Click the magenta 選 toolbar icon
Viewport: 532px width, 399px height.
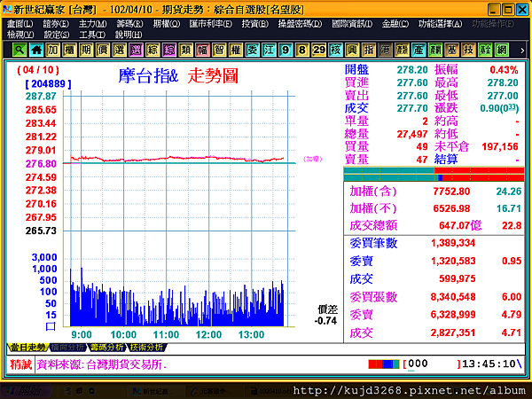click(136, 50)
